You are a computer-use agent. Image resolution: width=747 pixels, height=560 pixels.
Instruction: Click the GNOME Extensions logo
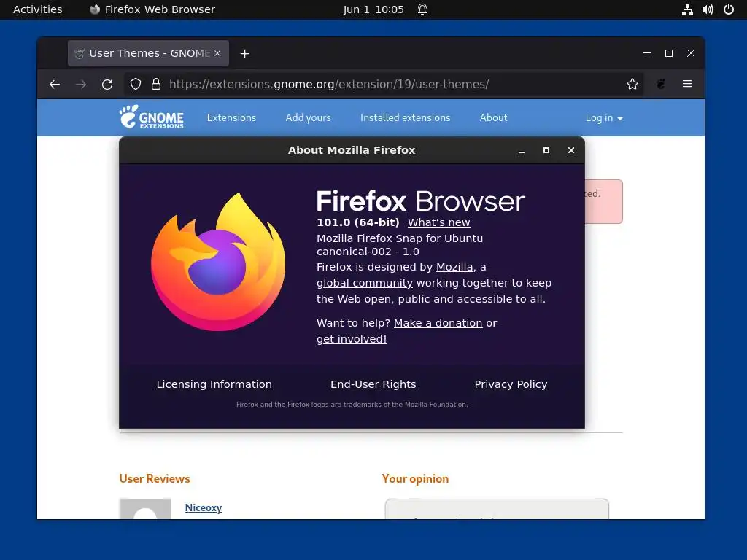[x=151, y=117]
